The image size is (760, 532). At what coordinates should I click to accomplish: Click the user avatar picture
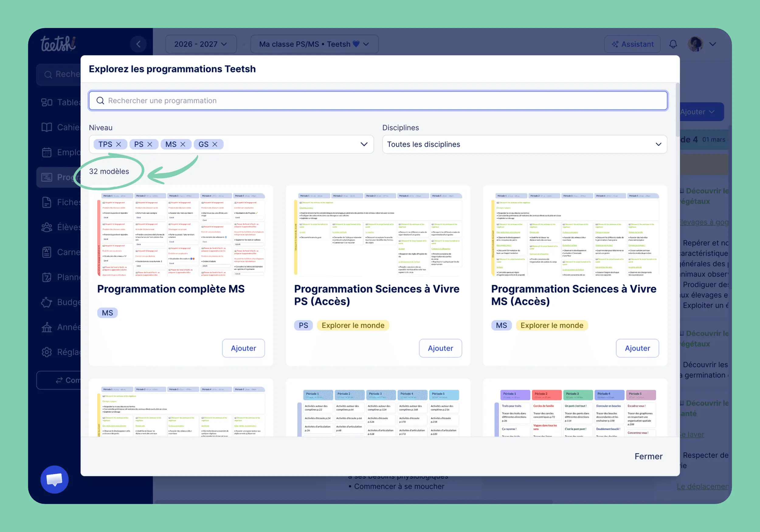(x=696, y=44)
